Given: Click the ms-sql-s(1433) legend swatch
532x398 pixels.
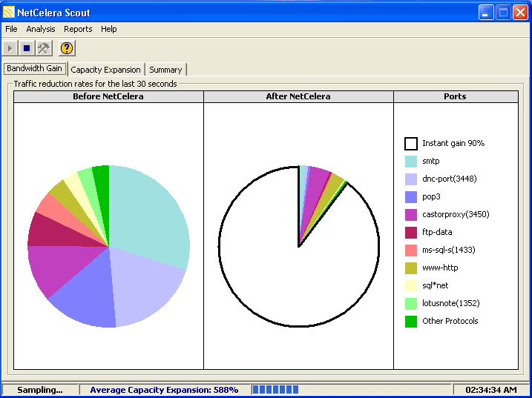Looking at the screenshot, I should 411,251.
